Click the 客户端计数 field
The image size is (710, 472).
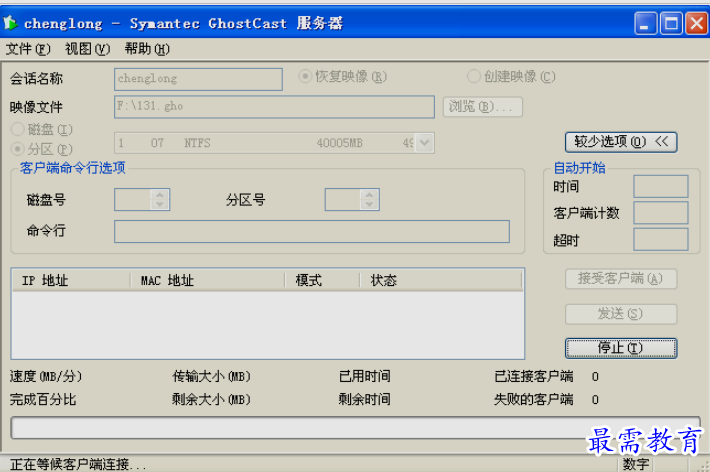point(661,213)
